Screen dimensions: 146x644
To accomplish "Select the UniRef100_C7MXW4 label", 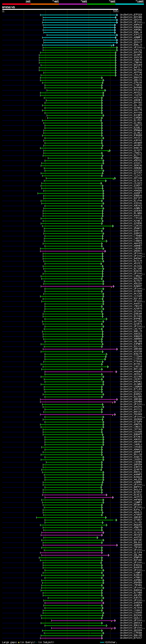I will click(x=131, y=633).
